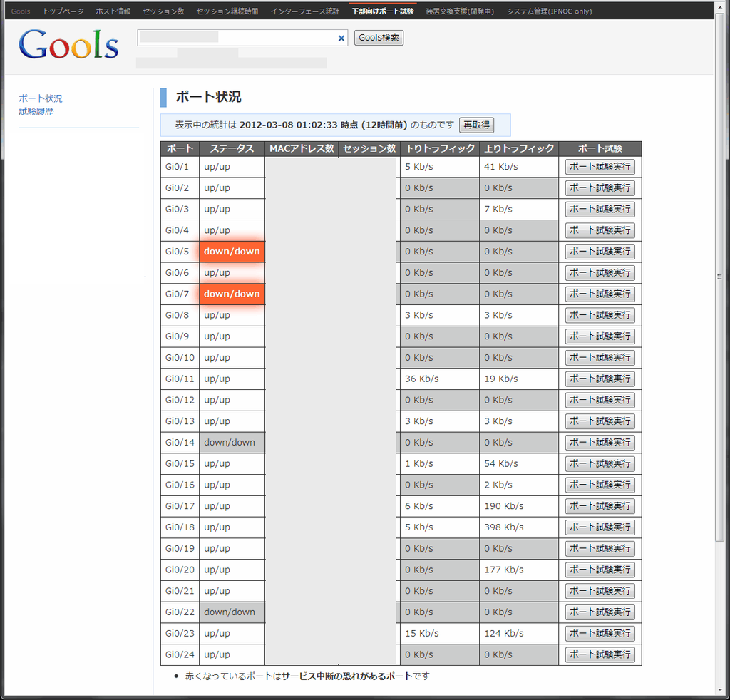Viewport: 730px width, 700px height.
Task: Run port test for Gi0/14
Action: coord(600,442)
